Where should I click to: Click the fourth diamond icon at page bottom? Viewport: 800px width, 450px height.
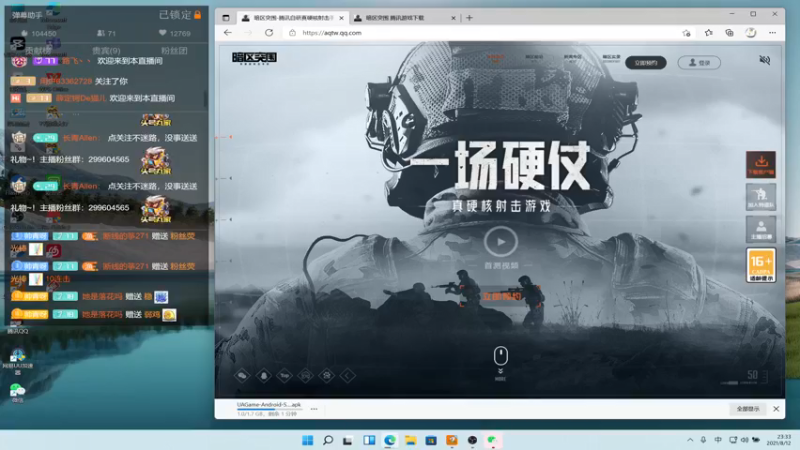(306, 376)
